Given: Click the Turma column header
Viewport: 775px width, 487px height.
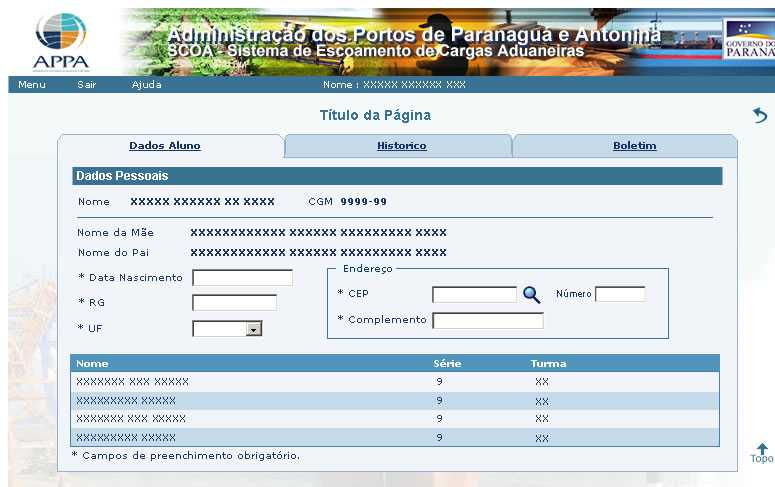Looking at the screenshot, I should [548, 363].
